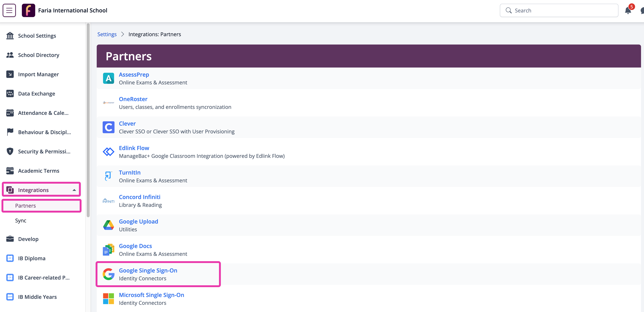644x312 pixels.
Task: Click the School Directory people icon
Action: click(10, 55)
